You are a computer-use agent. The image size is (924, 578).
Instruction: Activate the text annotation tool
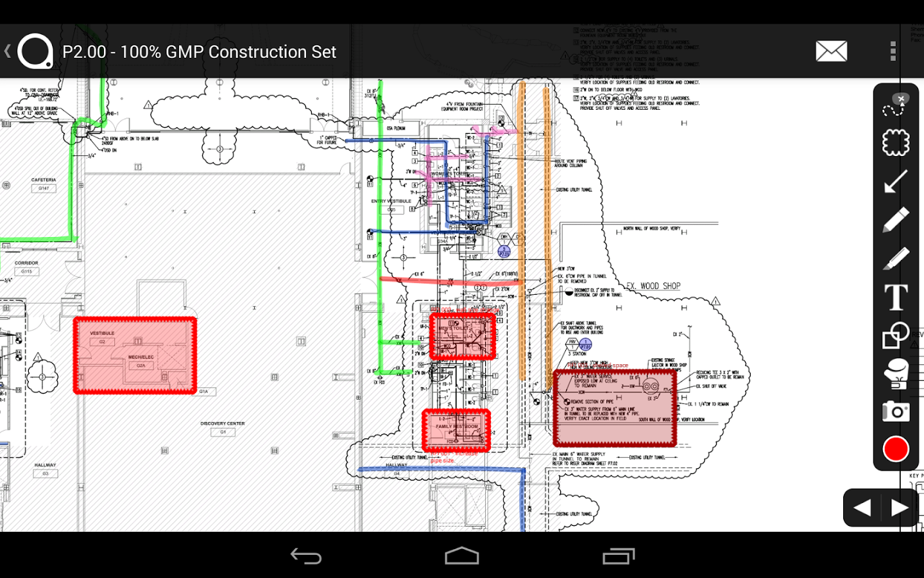(x=896, y=297)
